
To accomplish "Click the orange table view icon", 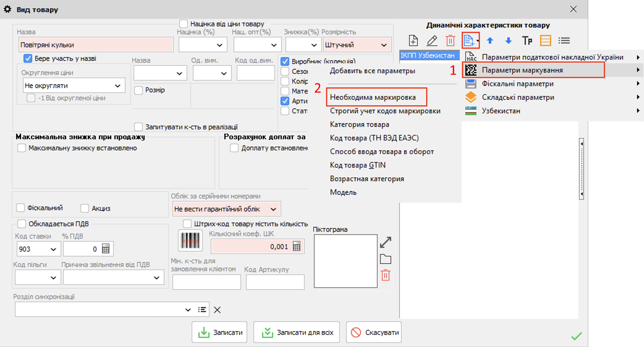I will (x=545, y=40).
